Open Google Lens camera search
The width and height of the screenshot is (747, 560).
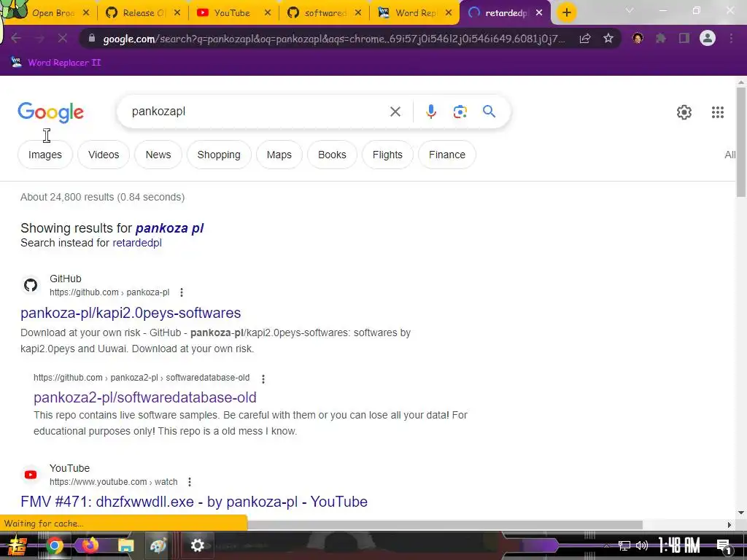460,112
